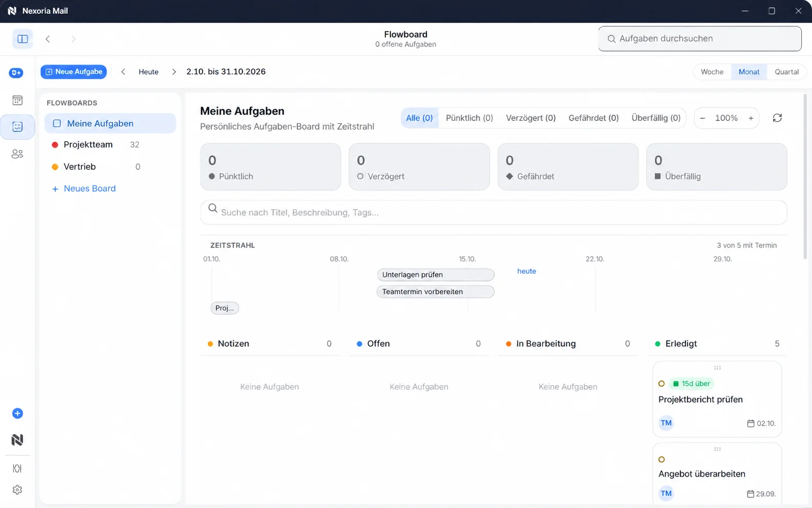Click the Offen column header
Image resolution: width=812 pixels, height=508 pixels.
pos(419,344)
